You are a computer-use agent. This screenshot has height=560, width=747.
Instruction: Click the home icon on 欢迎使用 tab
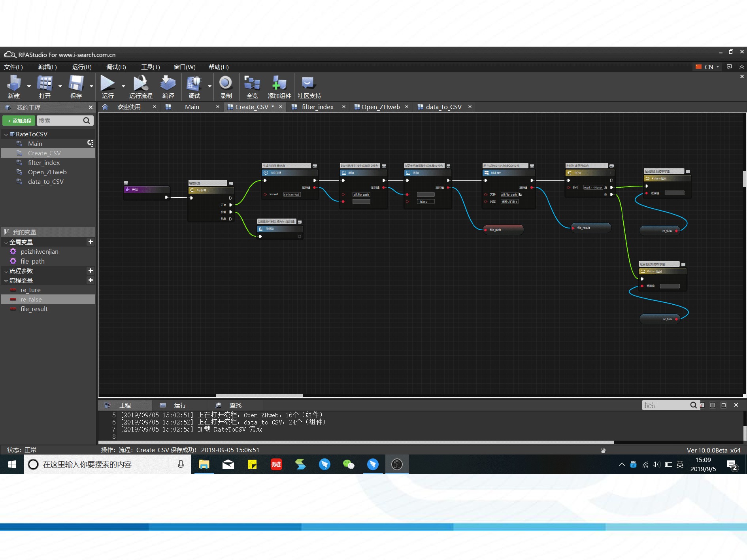(105, 107)
